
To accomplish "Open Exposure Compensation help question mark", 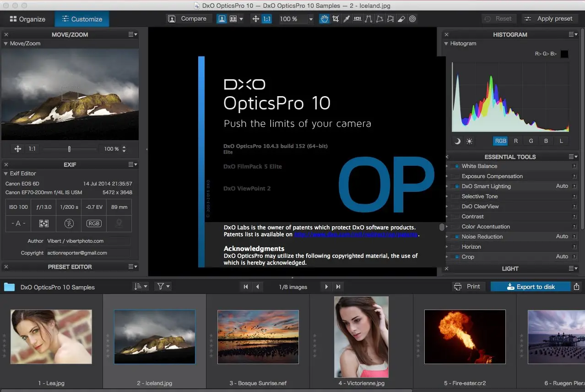I will tap(574, 176).
